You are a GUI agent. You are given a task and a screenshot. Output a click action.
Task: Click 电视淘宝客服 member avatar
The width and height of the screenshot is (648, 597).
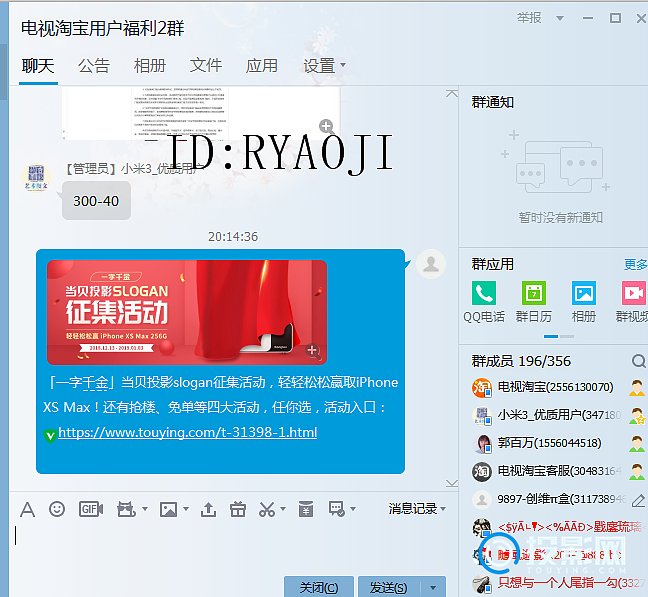481,471
